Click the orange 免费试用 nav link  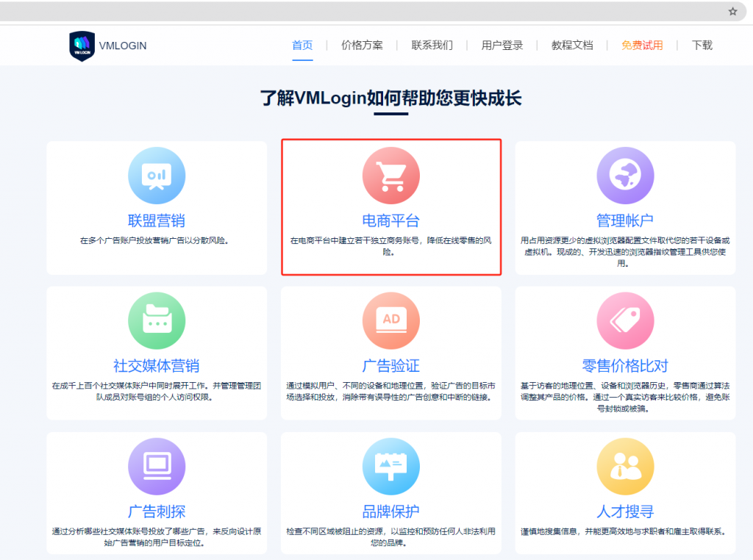[642, 46]
